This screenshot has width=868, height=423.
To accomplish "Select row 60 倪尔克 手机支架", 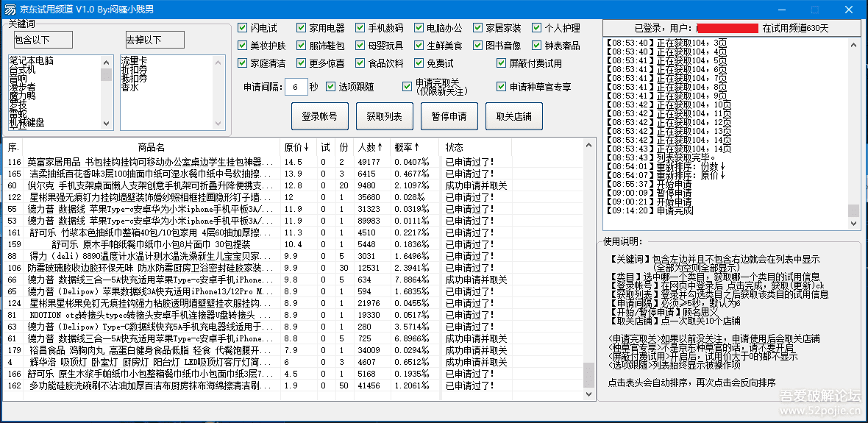I will point(294,185).
